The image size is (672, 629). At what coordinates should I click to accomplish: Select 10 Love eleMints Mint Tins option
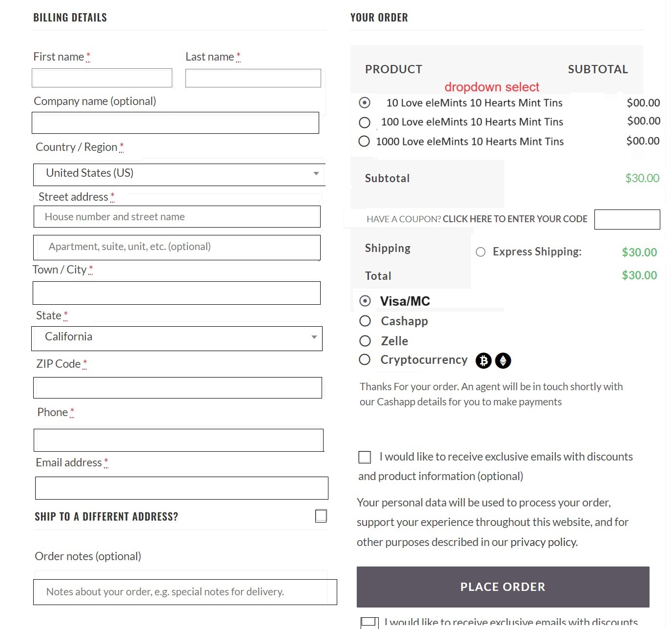365,103
